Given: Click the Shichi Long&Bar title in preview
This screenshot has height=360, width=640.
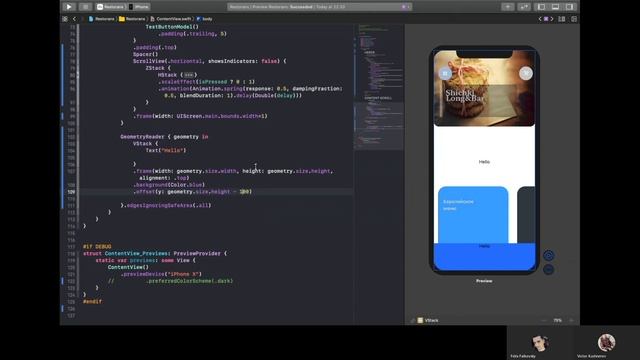Looking at the screenshot, I should 465,96.
